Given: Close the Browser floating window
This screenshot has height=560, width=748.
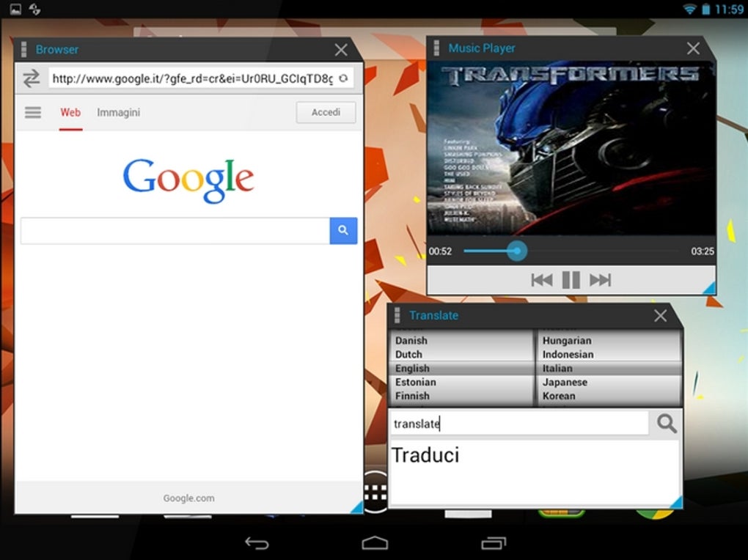Looking at the screenshot, I should (340, 50).
